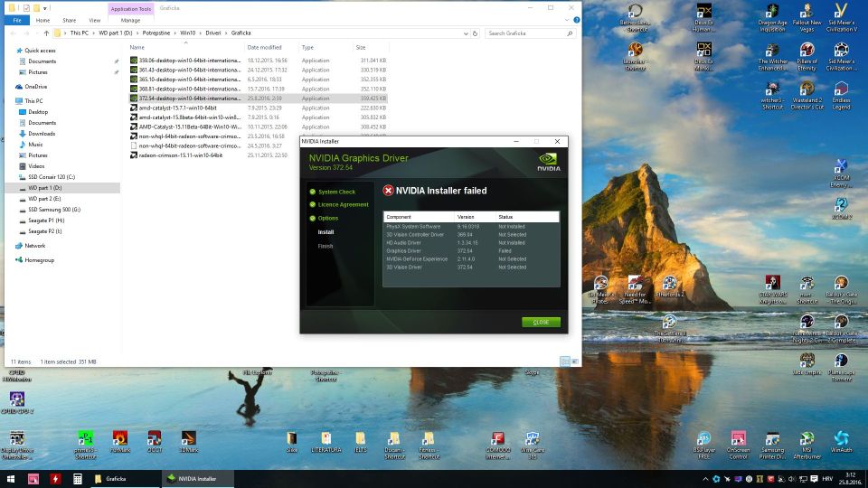Image resolution: width=868 pixels, height=488 pixels.
Task: Select SSD Corsair 120 (C:) in the sidebar
Action: pyautogui.click(x=51, y=177)
